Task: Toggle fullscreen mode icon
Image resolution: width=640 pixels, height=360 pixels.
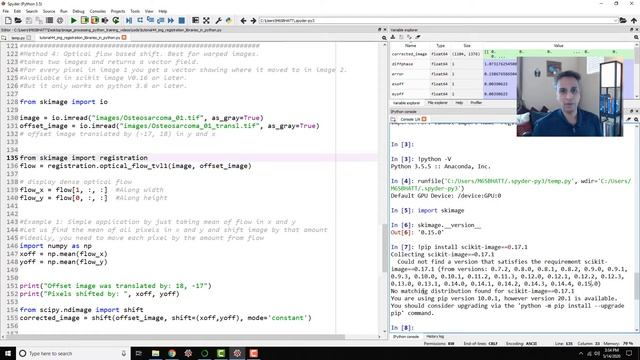Action: click(206, 20)
